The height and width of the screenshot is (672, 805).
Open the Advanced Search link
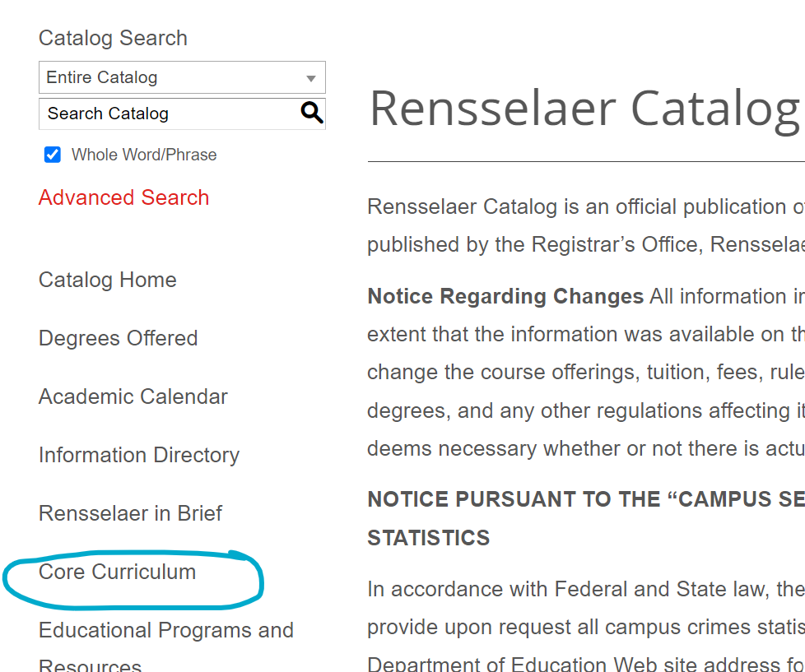click(123, 197)
